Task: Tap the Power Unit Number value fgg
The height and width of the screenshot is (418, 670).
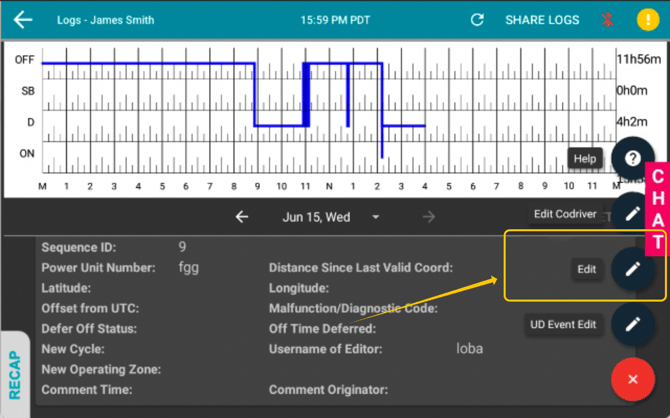Action: pos(188,268)
